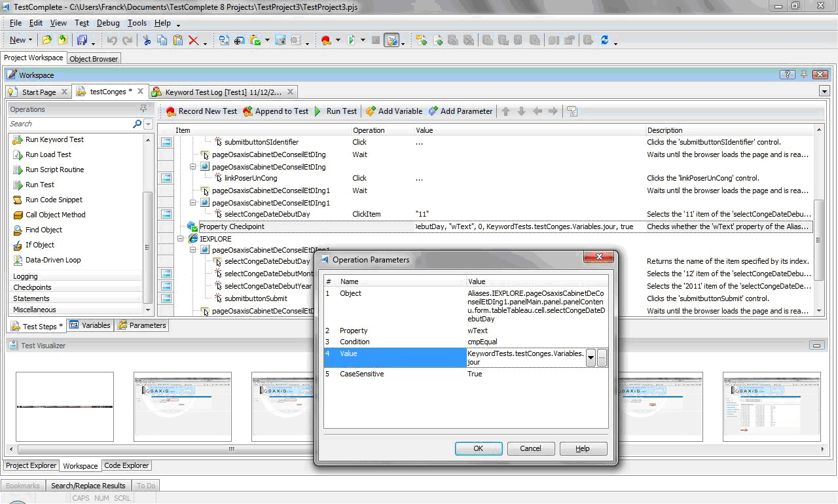Image resolution: width=838 pixels, height=504 pixels.
Task: Open the document tabs list dropdown
Action: click(824, 92)
